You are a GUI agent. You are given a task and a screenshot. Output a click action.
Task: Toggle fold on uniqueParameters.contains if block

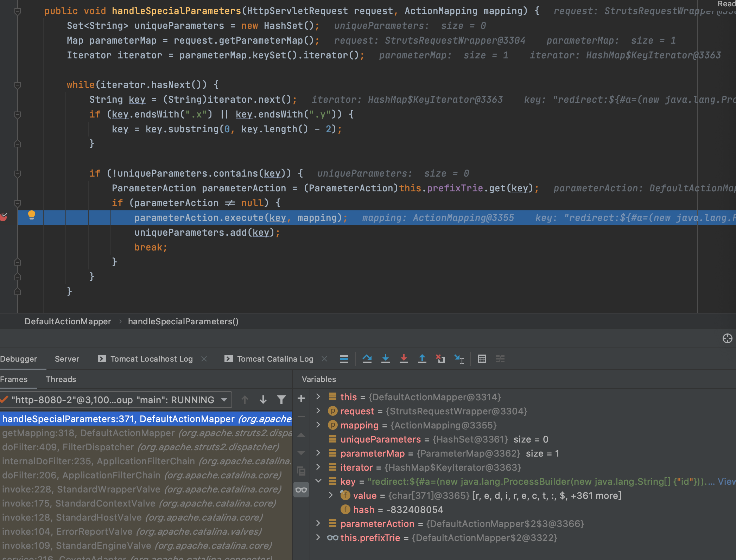[x=17, y=173]
